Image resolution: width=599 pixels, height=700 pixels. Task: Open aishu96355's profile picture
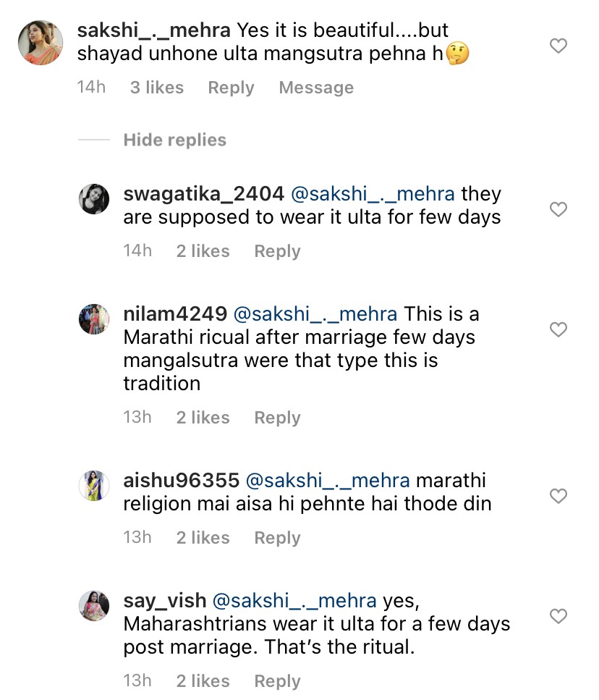click(93, 486)
